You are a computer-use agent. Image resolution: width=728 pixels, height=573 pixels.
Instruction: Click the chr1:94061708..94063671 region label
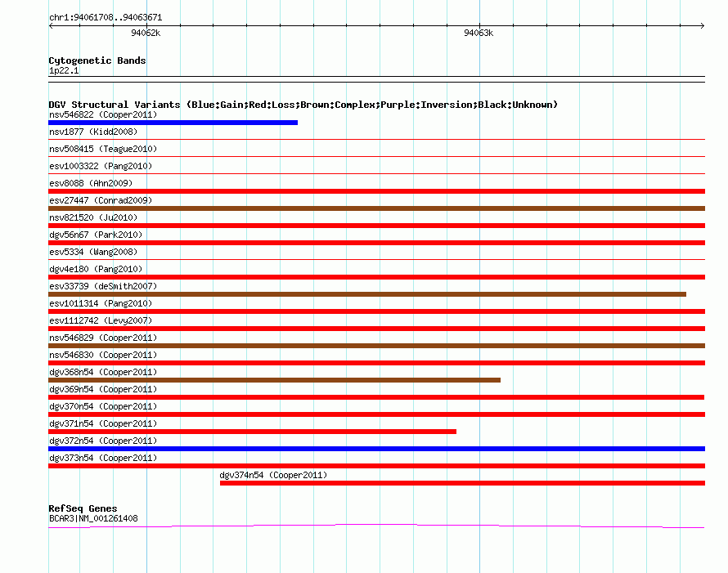(x=106, y=17)
